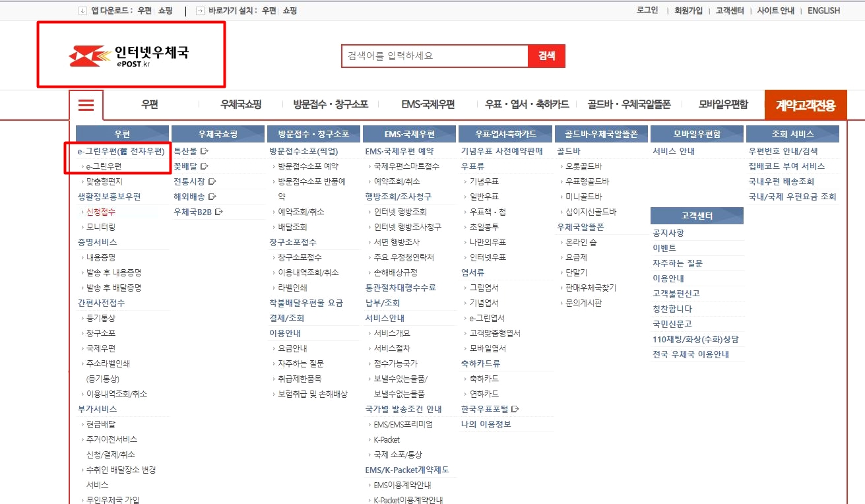The width and height of the screenshot is (865, 504).
Task: Open the hamburger all-menu icon
Action: (x=86, y=106)
